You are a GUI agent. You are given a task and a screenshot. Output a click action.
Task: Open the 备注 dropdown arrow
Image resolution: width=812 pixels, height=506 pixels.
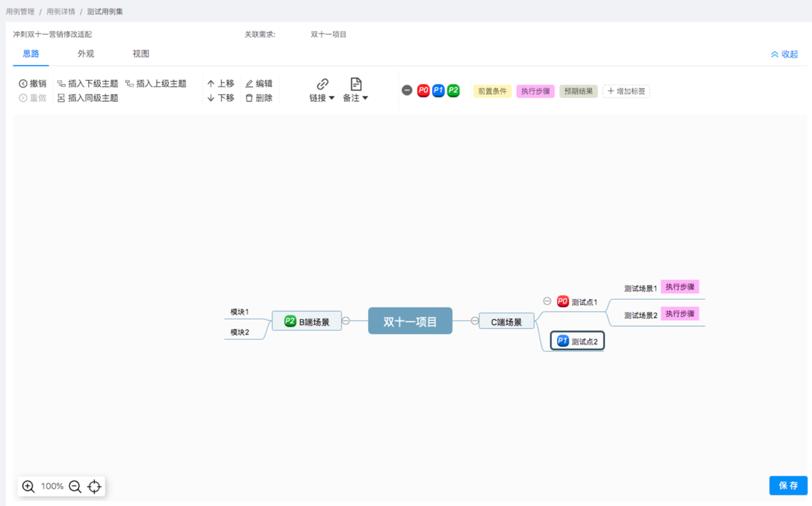(366, 98)
